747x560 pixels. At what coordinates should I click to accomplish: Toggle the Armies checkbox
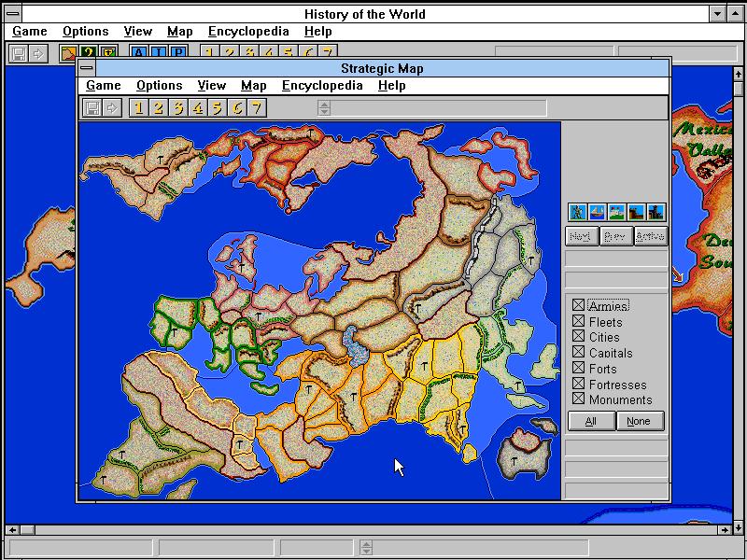pyautogui.click(x=578, y=305)
